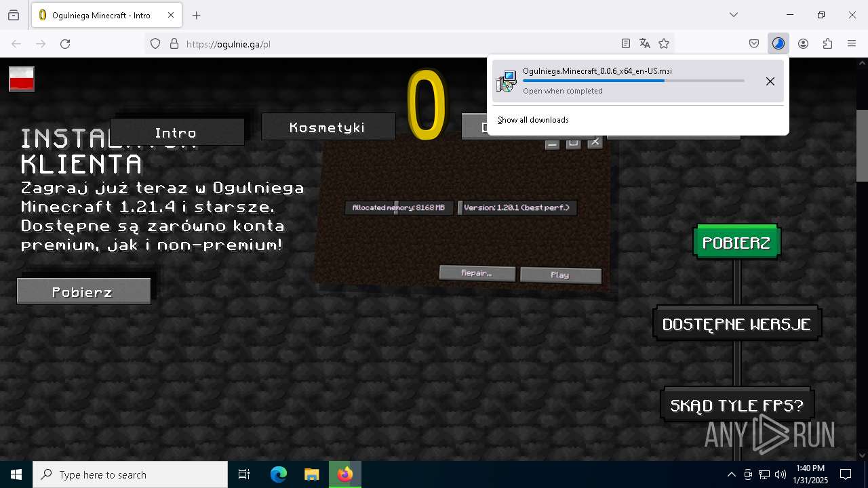Open the Firefox account icon
This screenshot has width=868, height=488.
[x=803, y=43]
